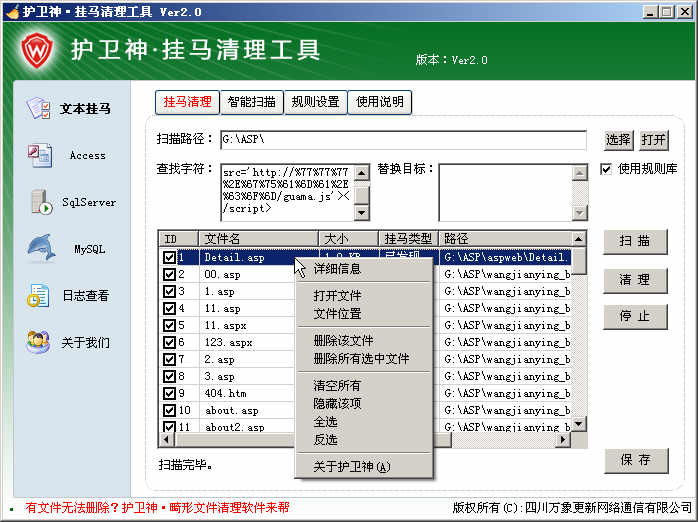
Task: Click the 保存 save button
Action: click(x=636, y=461)
